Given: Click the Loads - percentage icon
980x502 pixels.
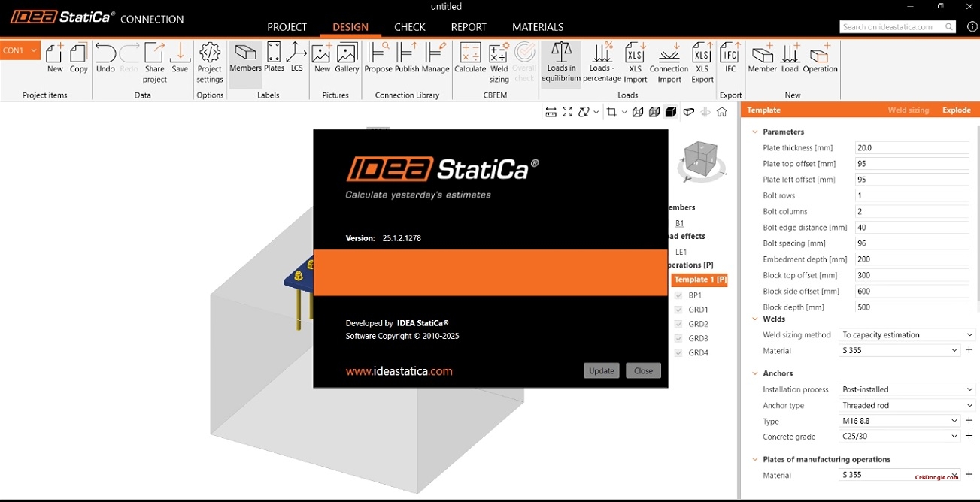Looking at the screenshot, I should pyautogui.click(x=602, y=62).
